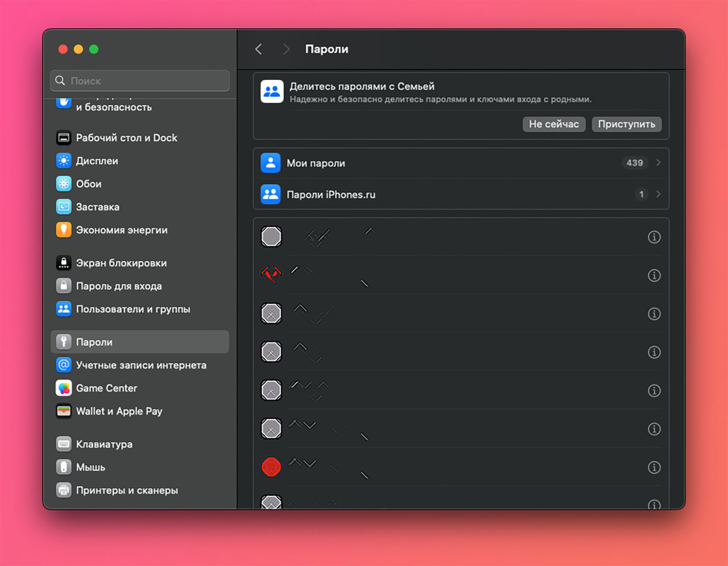The height and width of the screenshot is (566, 728).
Task: Show info for the red-icon second password entry
Action: click(x=654, y=275)
